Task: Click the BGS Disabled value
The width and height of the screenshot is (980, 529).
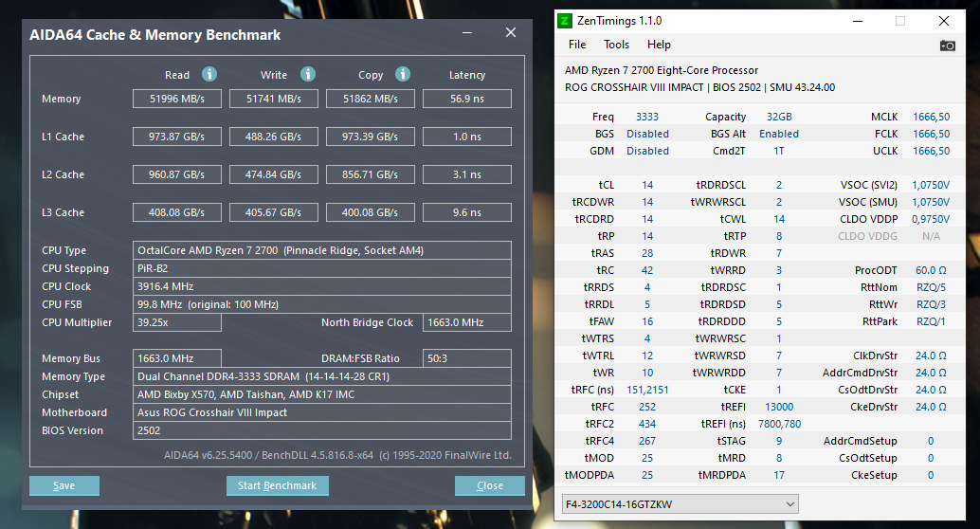Action: pyautogui.click(x=647, y=134)
